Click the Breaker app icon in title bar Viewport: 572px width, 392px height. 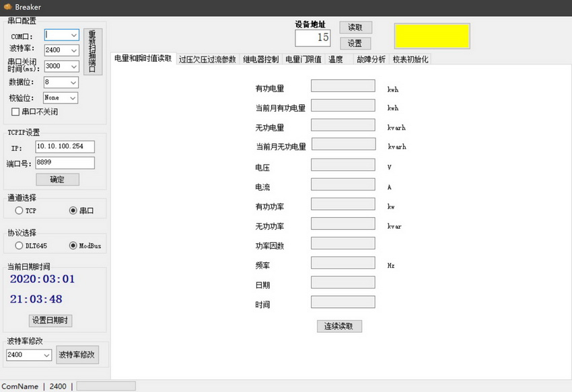[7, 7]
